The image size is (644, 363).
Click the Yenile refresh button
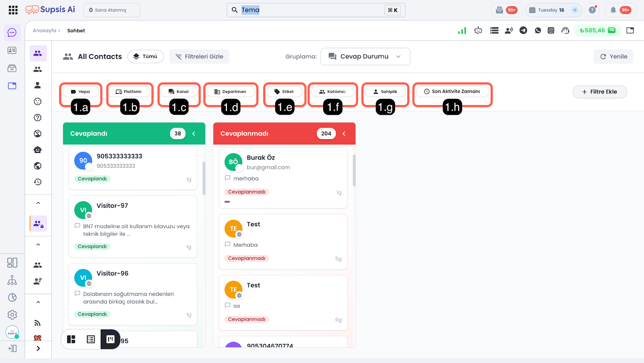click(x=613, y=57)
